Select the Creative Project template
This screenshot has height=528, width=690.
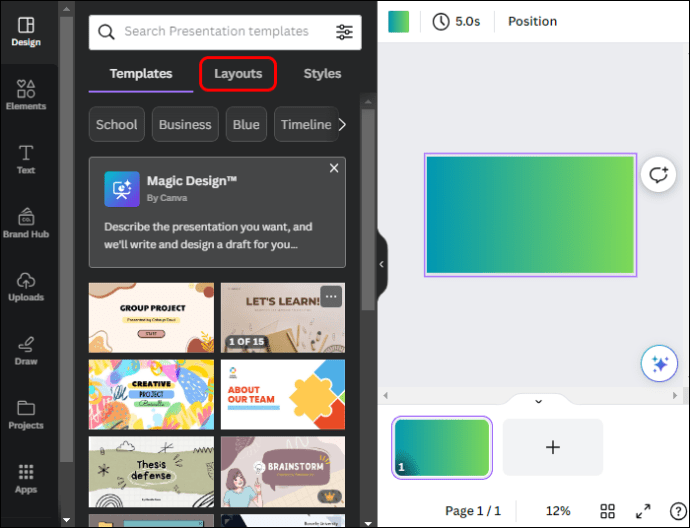[151, 395]
